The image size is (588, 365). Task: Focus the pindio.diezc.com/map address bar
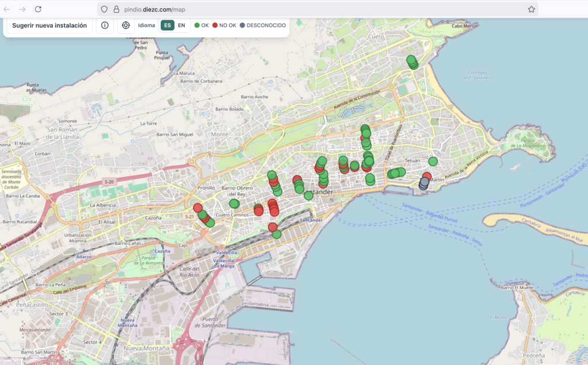point(287,9)
